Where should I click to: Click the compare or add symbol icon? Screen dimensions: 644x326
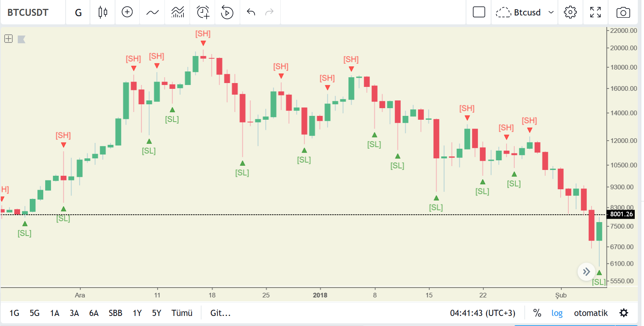click(127, 12)
